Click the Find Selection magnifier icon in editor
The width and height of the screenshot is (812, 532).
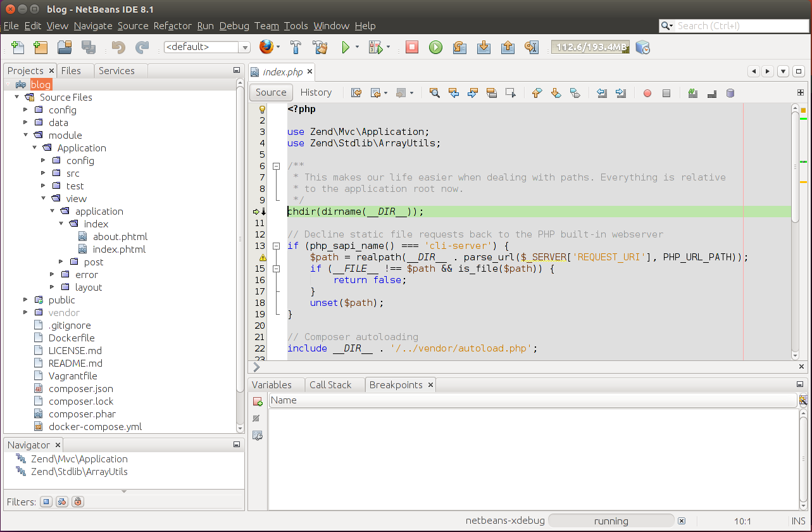(x=435, y=92)
